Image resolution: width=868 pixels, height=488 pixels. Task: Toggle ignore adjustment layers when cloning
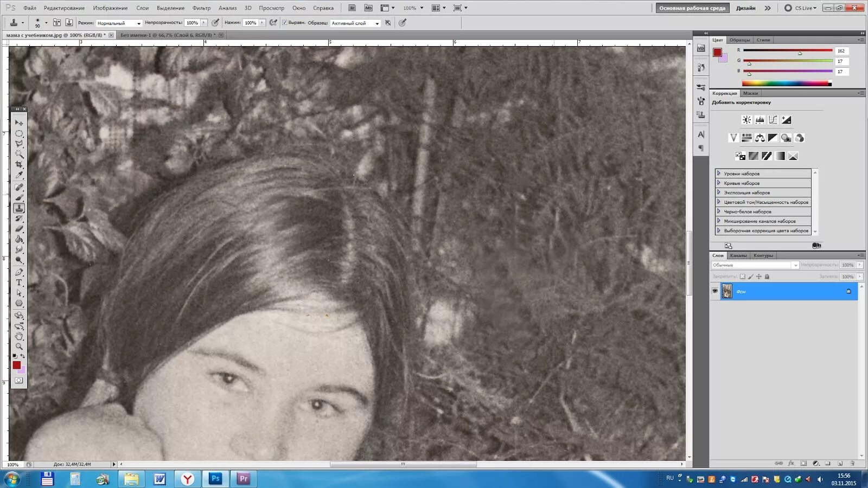tap(388, 23)
